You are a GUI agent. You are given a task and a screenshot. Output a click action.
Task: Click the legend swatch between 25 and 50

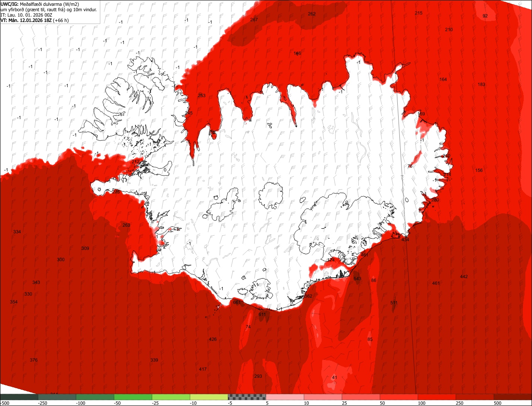361,396
